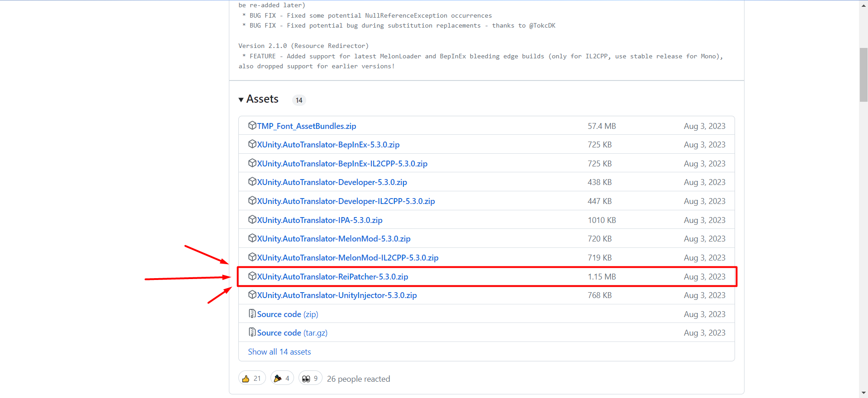Click package icon beside UnityInjector-5.3.0.zip

252,294
